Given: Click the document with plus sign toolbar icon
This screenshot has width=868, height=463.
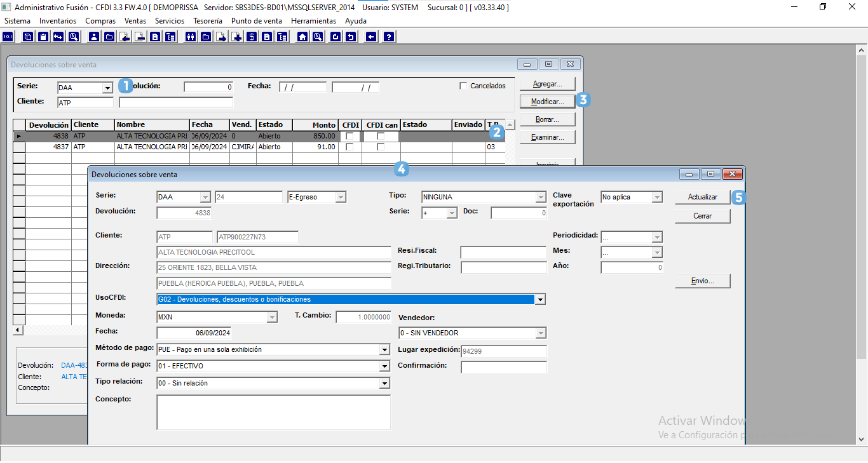Looking at the screenshot, I should click(236, 37).
